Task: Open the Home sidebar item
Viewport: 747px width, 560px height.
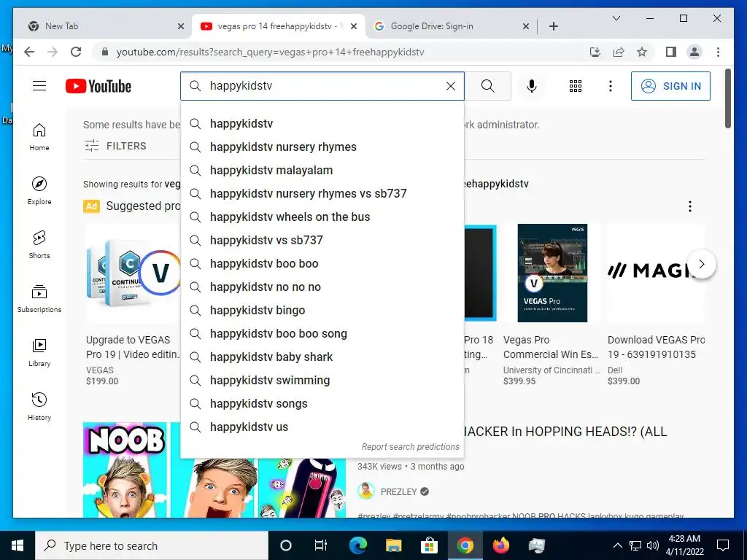Action: 39,137
